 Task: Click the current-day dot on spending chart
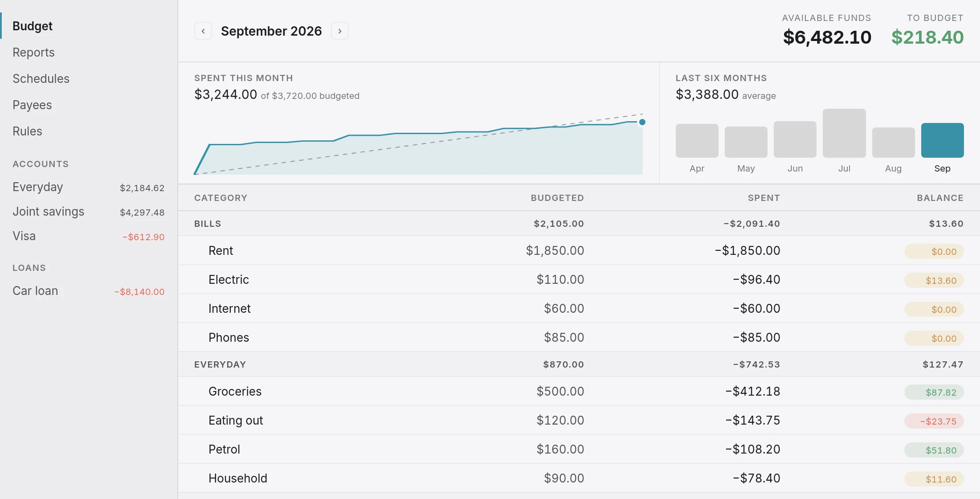click(x=642, y=122)
